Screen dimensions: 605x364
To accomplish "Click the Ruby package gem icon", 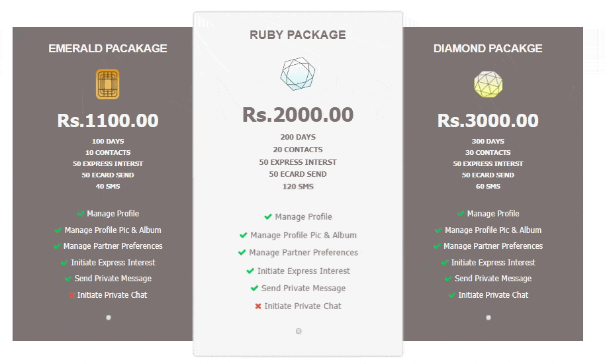I will point(297,73).
